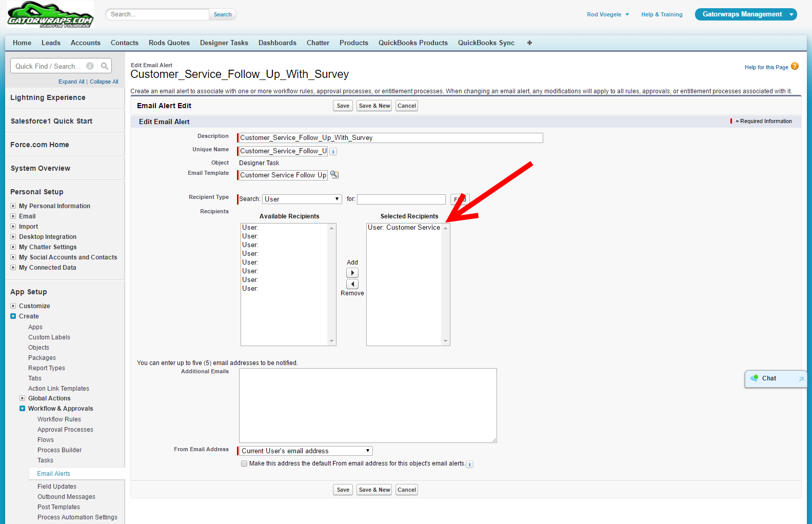This screenshot has width=812, height=524.
Task: Expand Global Actions section
Action: (23, 398)
